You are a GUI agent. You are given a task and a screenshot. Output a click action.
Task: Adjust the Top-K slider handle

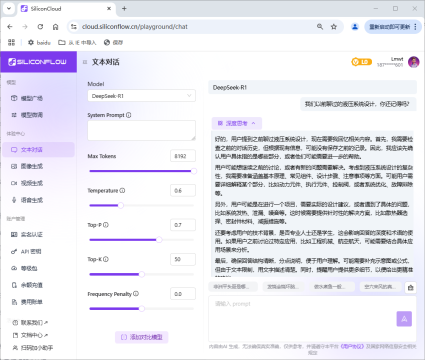click(x=142, y=274)
